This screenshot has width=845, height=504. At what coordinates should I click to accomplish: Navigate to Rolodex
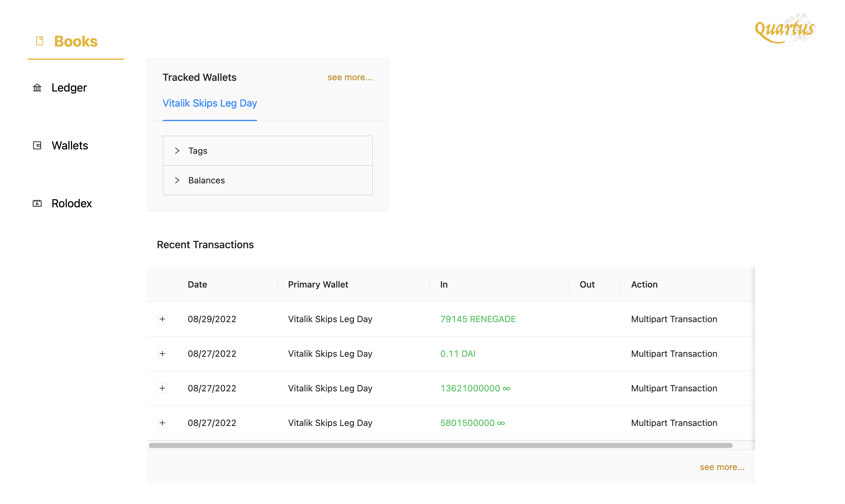click(x=72, y=204)
